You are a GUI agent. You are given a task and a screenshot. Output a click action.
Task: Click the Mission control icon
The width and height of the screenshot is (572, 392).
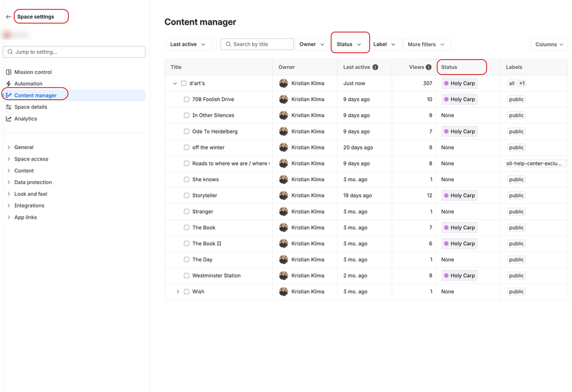(x=9, y=72)
